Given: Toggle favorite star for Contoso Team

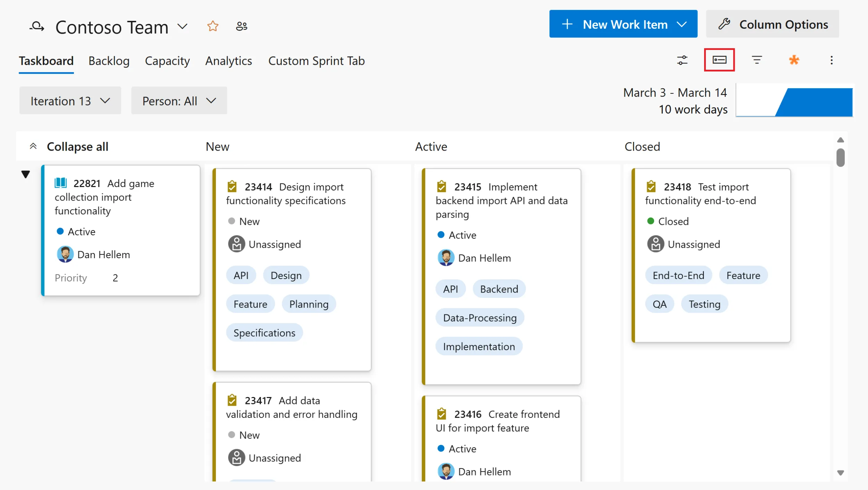Looking at the screenshot, I should click(213, 26).
